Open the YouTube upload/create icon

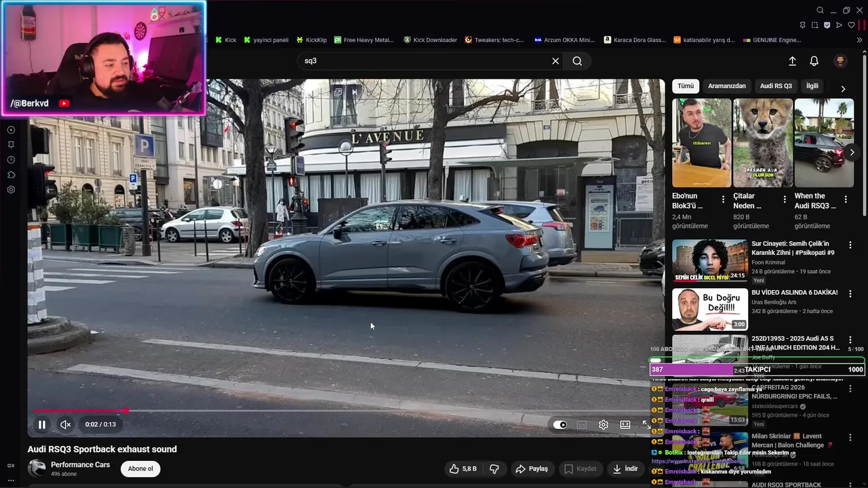(792, 61)
